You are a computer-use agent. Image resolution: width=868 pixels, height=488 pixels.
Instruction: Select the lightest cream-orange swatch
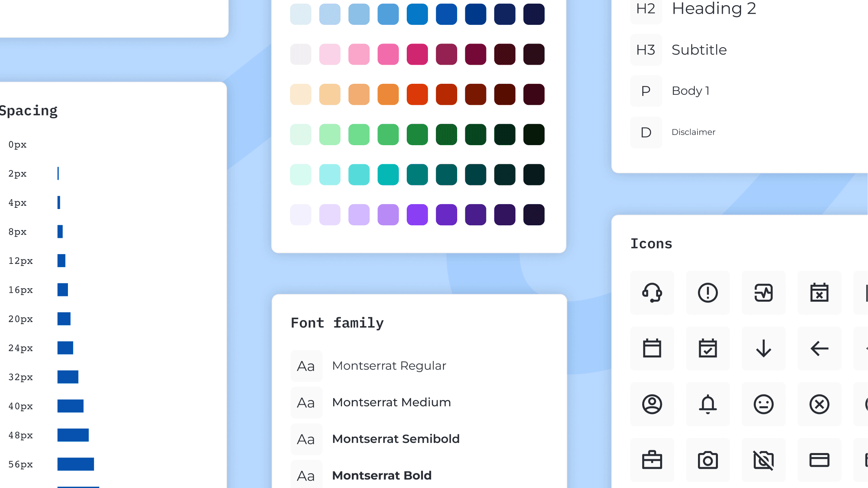pos(301,94)
